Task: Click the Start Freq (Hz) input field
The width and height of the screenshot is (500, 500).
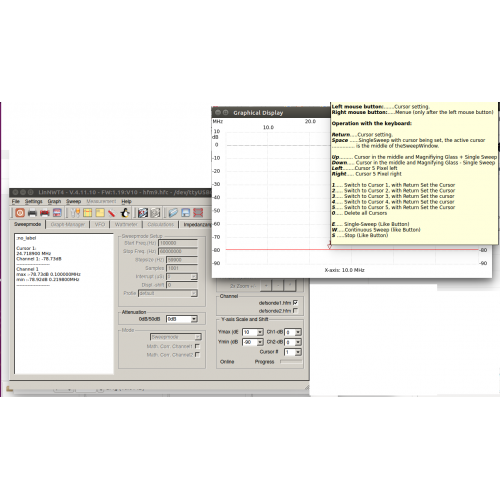Action: point(178,243)
